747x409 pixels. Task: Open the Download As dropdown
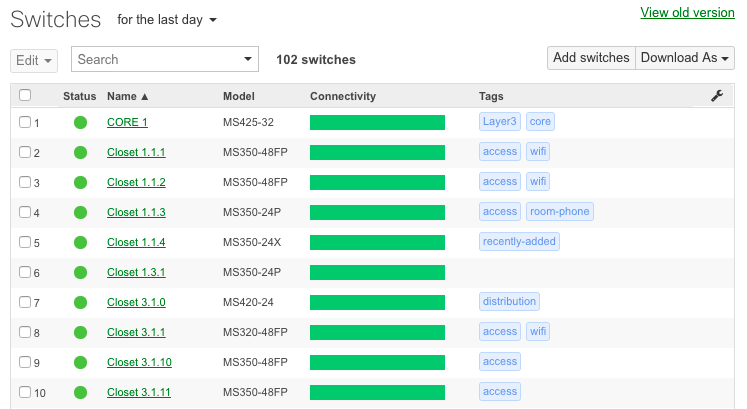click(685, 58)
